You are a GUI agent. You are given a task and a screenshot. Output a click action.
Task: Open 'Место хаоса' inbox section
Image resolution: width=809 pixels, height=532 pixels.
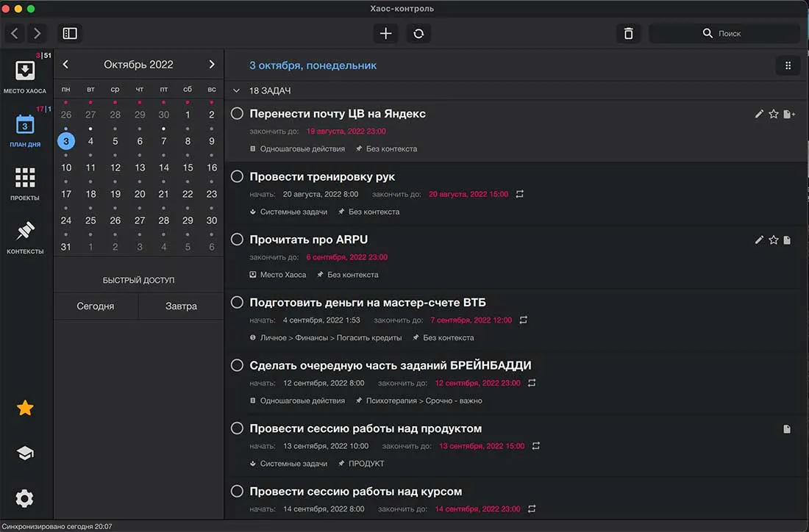25,76
